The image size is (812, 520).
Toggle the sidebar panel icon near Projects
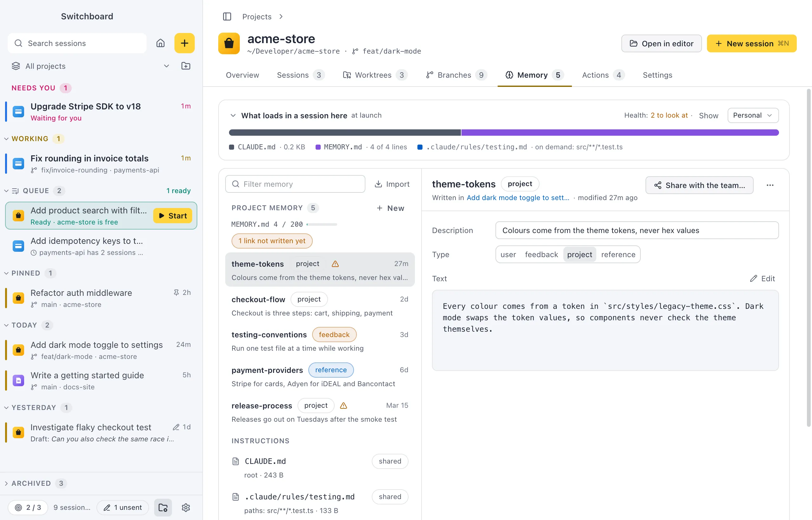(227, 16)
